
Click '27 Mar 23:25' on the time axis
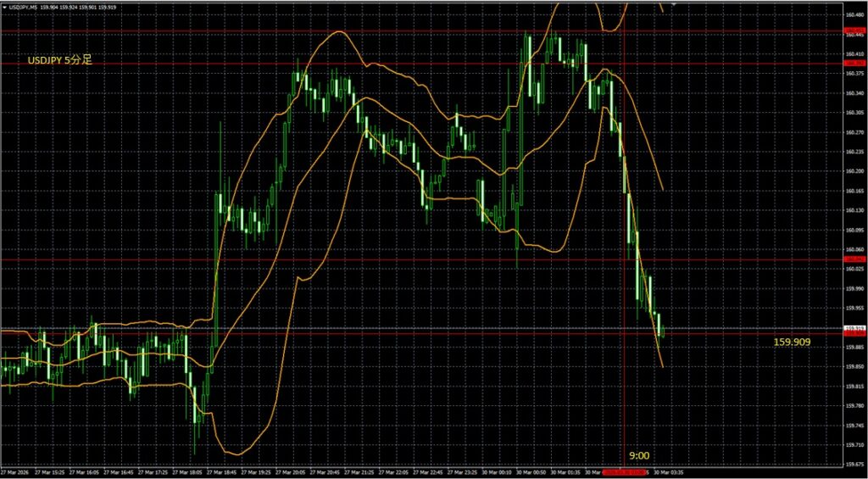pos(462,472)
